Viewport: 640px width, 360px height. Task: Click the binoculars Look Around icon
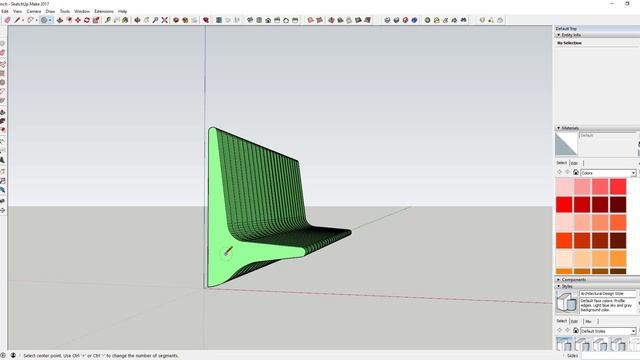pos(464,20)
